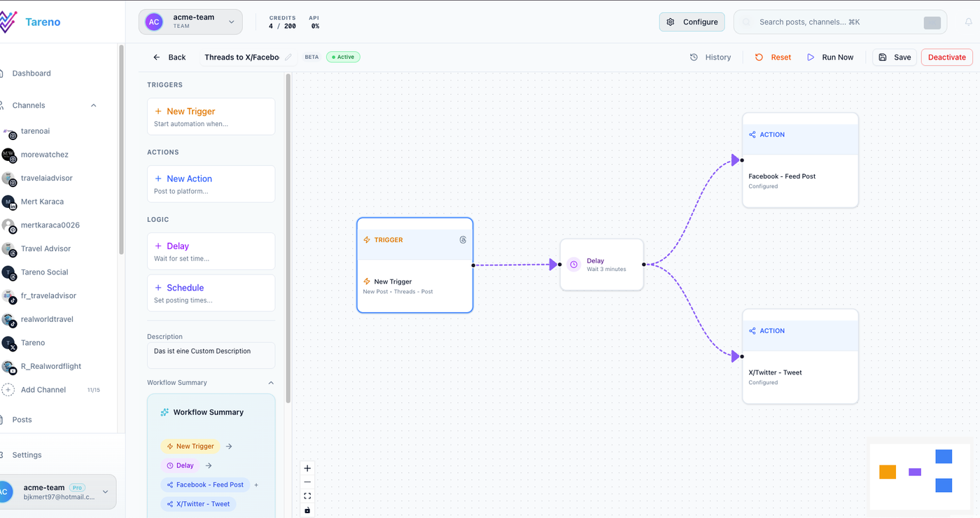The image size is (980, 518).
Task: Focus the search posts, channels field
Action: (840, 22)
